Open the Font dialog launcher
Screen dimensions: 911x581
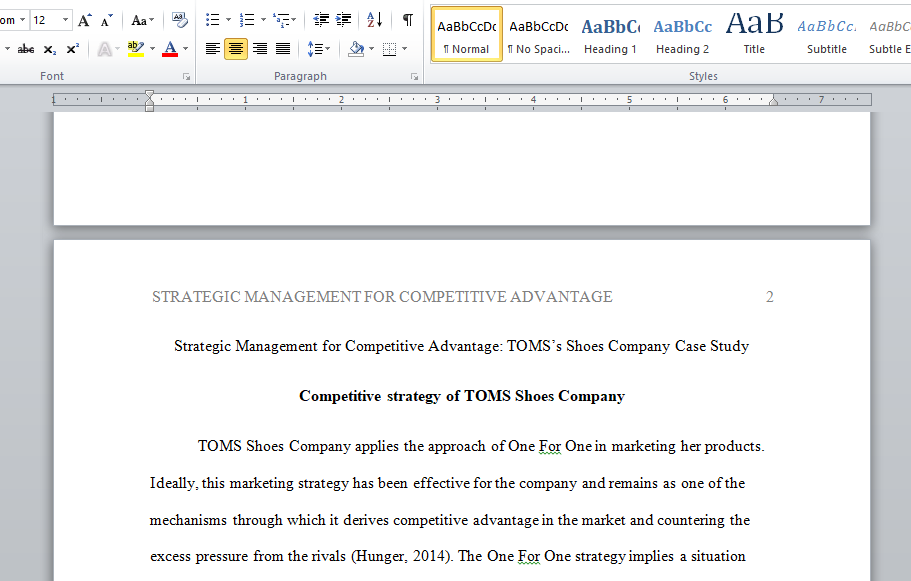(186, 76)
